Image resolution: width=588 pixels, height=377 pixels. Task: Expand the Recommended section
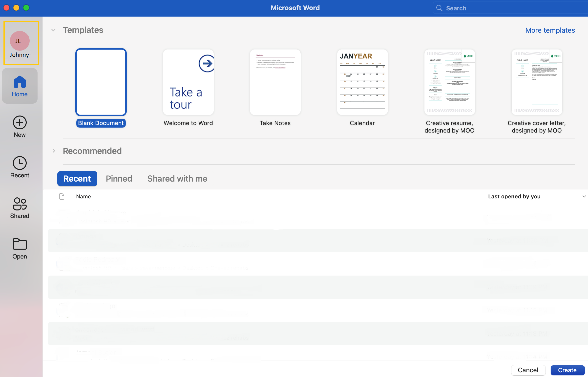click(54, 151)
